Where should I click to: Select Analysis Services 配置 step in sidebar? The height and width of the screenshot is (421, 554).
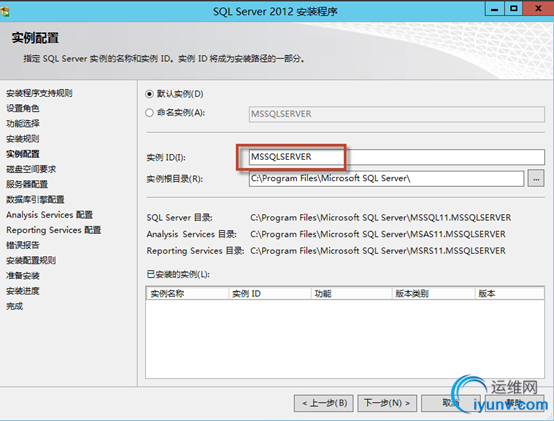(x=49, y=215)
